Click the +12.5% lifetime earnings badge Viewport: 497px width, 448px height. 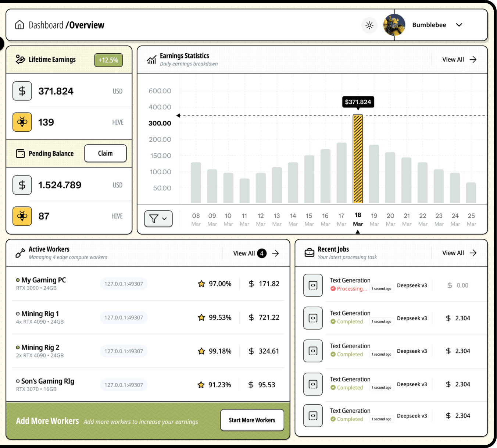(108, 60)
